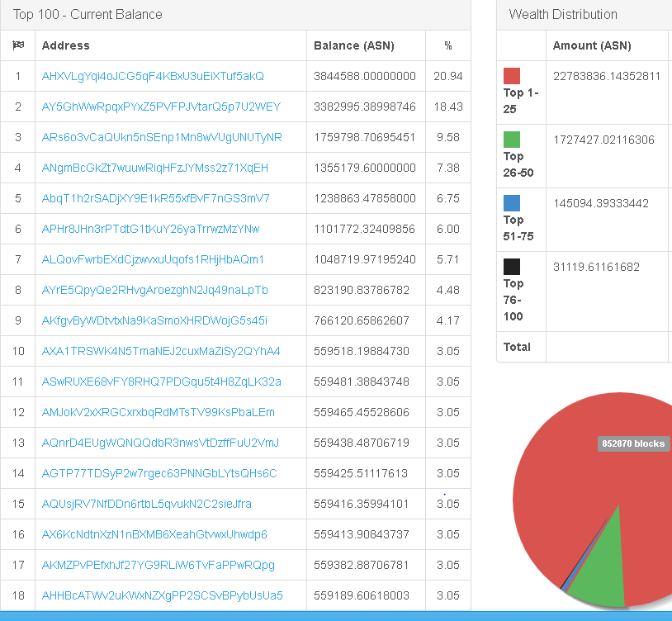Select balance value 3382995.38998746
This screenshot has width=672, height=621.
click(365, 107)
